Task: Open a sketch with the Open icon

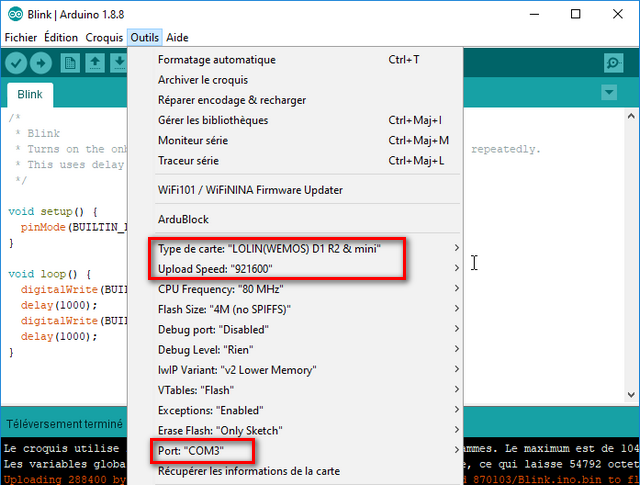Action: click(95, 63)
